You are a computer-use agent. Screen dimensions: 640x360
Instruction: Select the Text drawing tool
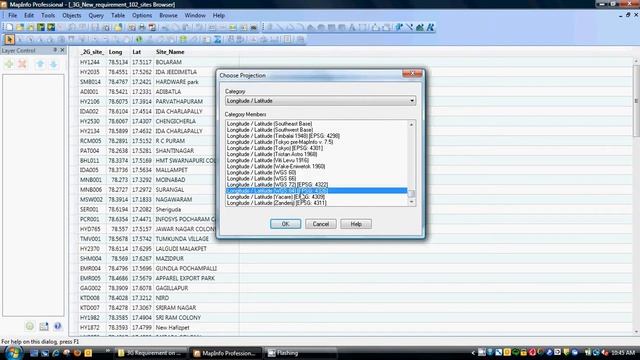click(x=352, y=27)
